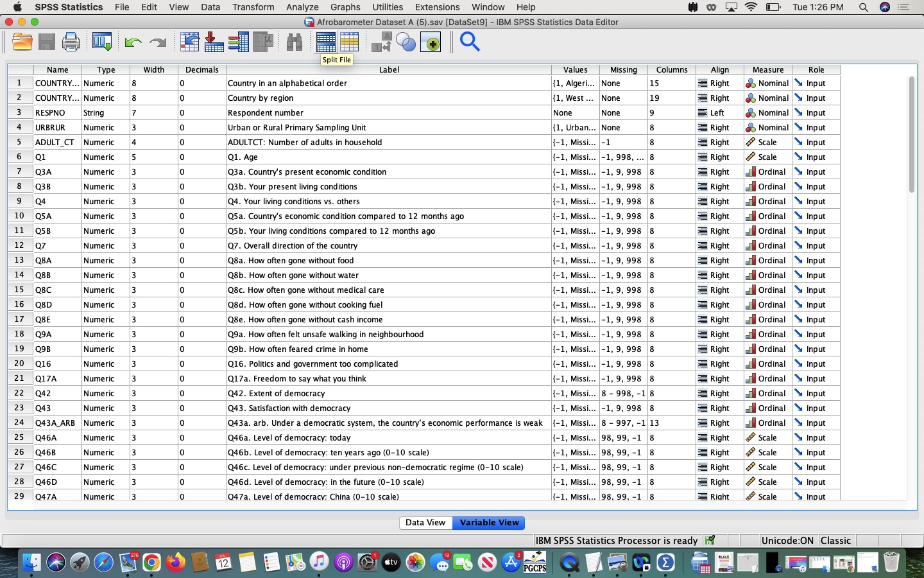This screenshot has height=578, width=924.
Task: Open the Analyze menu
Action: coord(302,7)
